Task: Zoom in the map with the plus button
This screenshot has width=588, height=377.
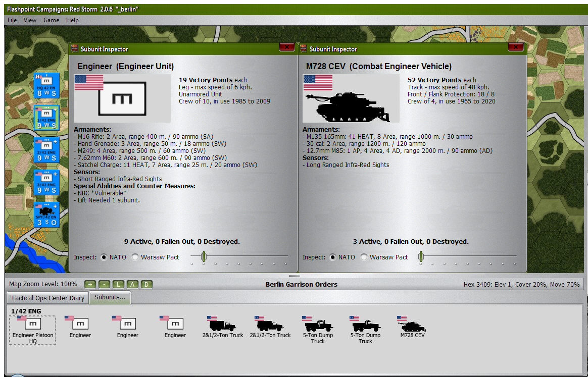Action: coord(90,284)
